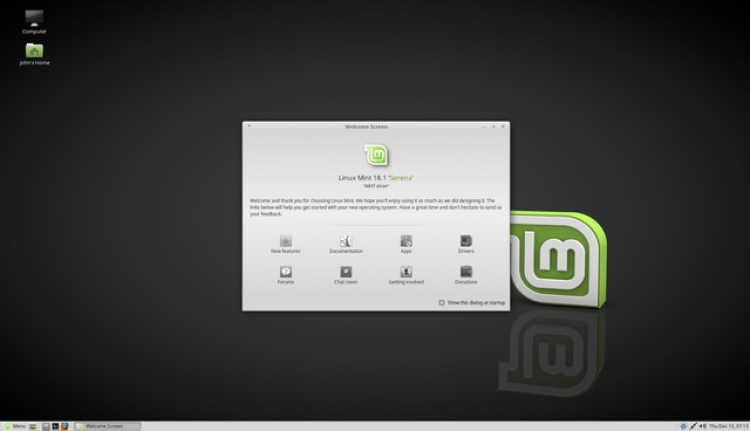
Task: Click the Welcome Screen taskbar entry
Action: [x=107, y=426]
